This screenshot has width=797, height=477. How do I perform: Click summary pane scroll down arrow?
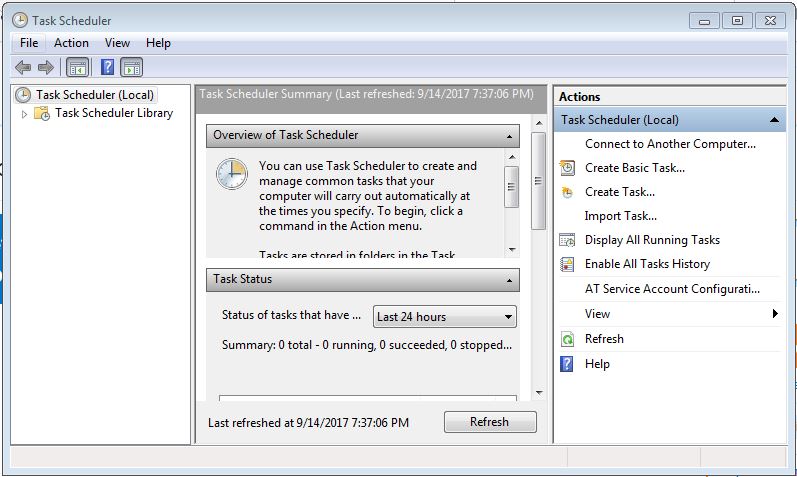tap(539, 393)
